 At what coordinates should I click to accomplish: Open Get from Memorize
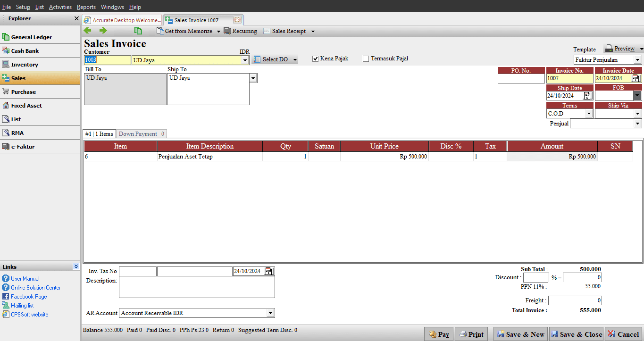[x=188, y=31]
